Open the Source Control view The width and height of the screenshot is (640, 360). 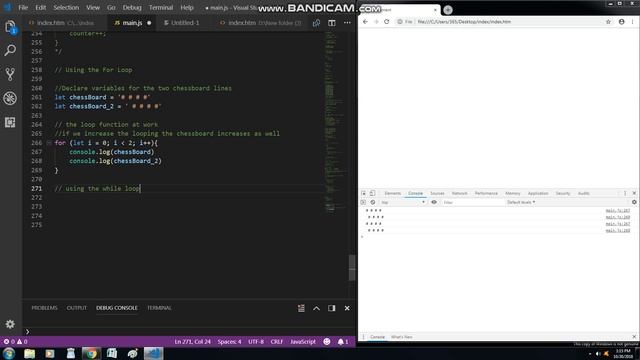tap(10, 74)
